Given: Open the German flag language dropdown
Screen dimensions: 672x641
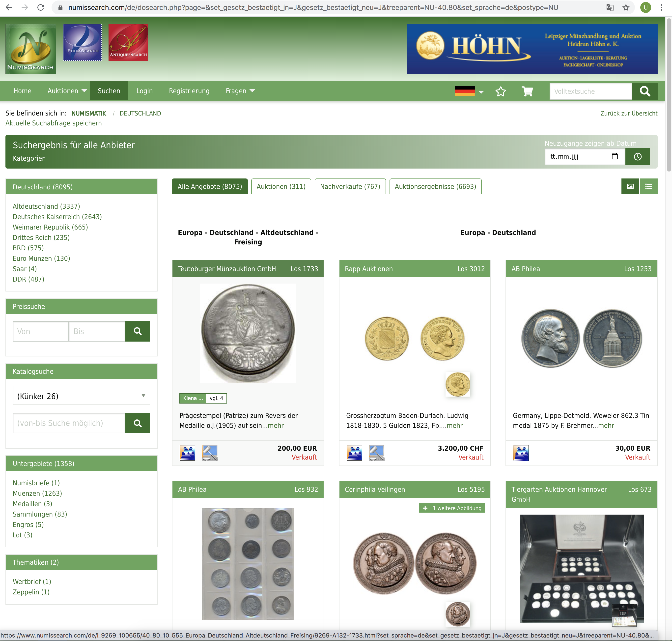Looking at the screenshot, I should (469, 91).
